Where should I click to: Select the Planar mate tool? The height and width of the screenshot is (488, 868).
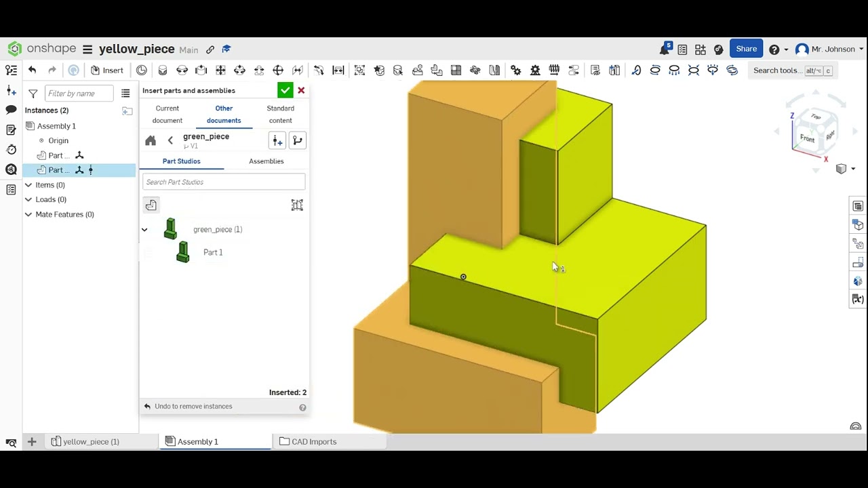pos(220,70)
